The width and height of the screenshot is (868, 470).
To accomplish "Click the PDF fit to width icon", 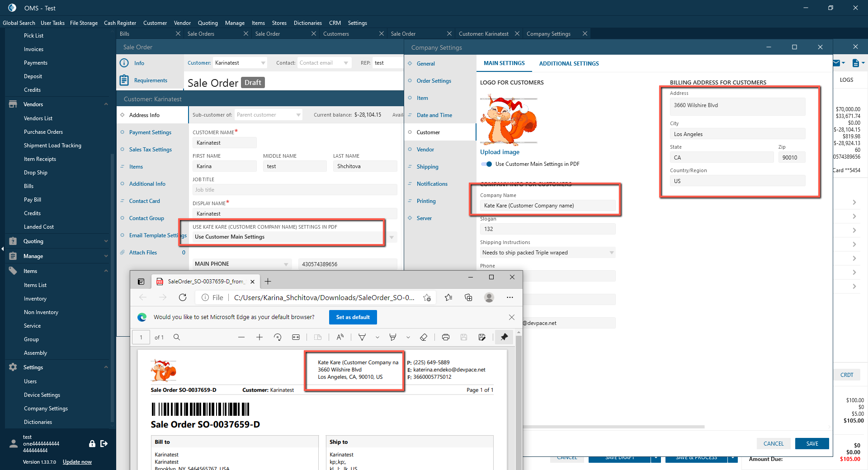I will [x=296, y=337].
